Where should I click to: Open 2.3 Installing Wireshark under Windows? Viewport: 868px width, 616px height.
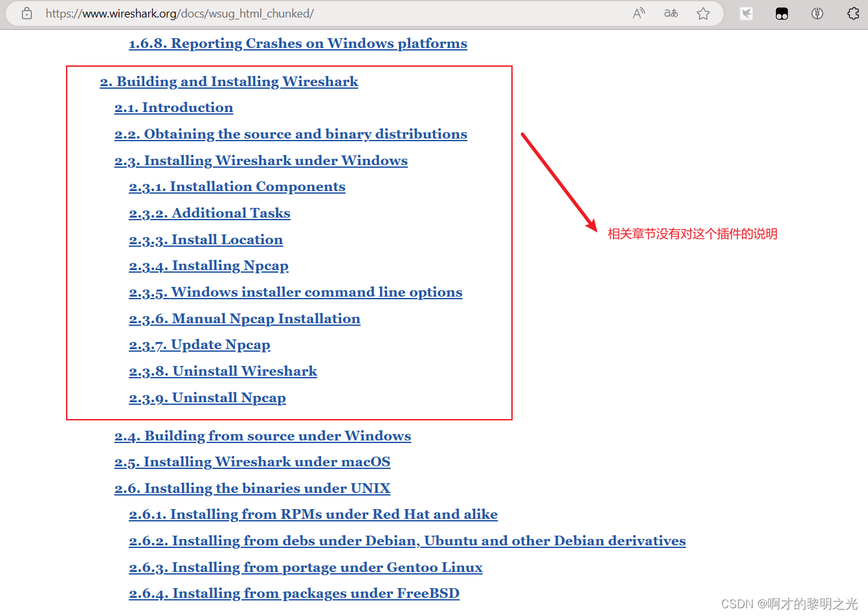tap(261, 161)
